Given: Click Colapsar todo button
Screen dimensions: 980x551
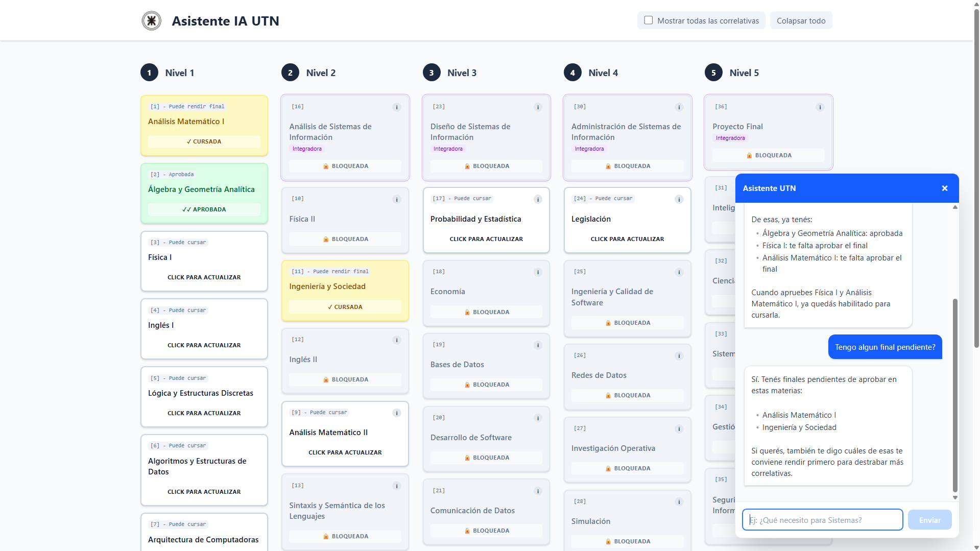Looking at the screenshot, I should [x=801, y=20].
